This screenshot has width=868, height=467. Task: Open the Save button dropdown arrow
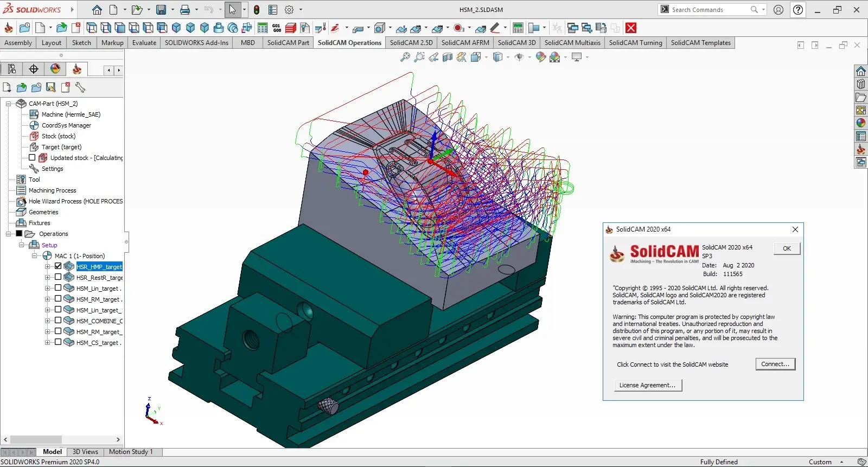(x=172, y=10)
